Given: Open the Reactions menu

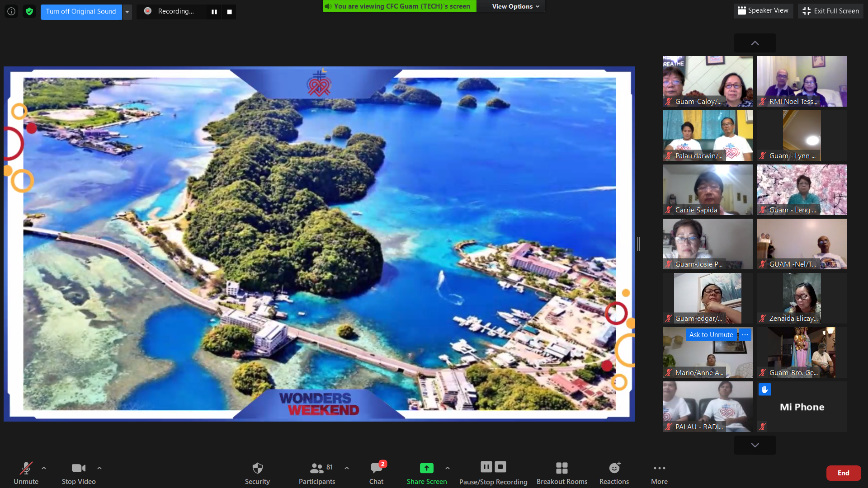Looking at the screenshot, I should click(614, 473).
